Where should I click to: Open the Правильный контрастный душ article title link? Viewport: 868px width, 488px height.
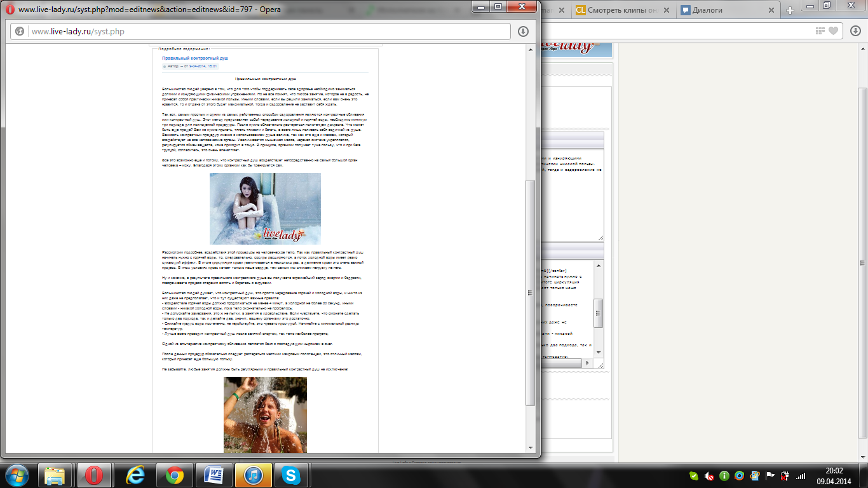click(x=195, y=58)
